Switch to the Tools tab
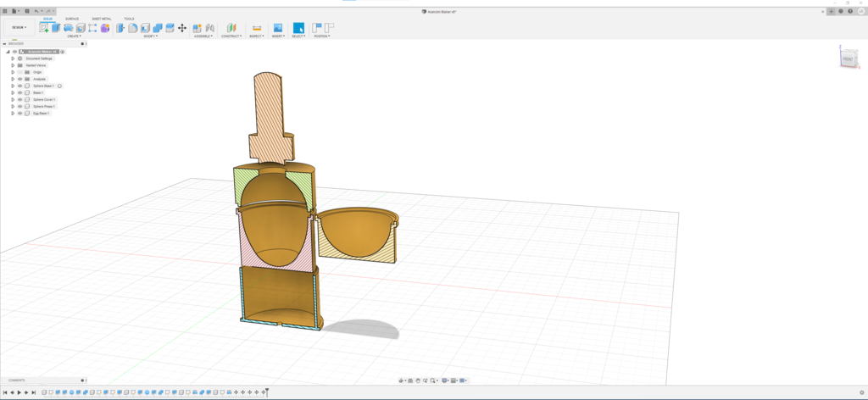The image size is (868, 400). pos(129,19)
